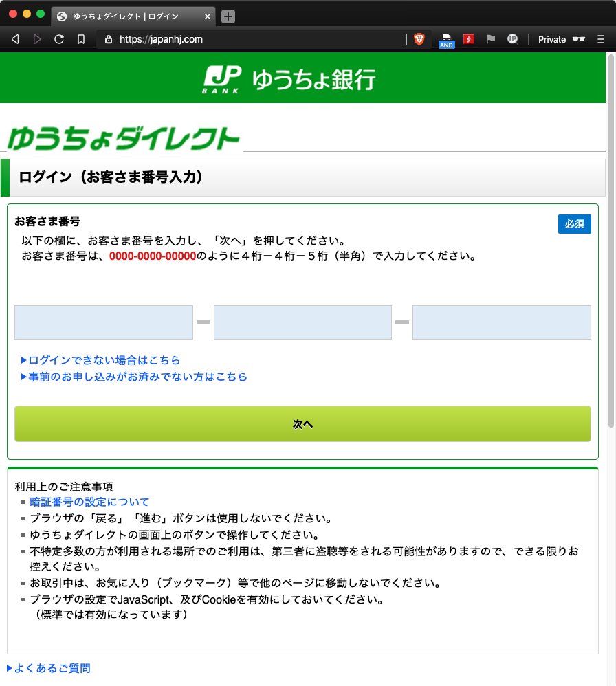This screenshot has width=616, height=686.
Task: Open the IP extension icon
Action: (512, 39)
